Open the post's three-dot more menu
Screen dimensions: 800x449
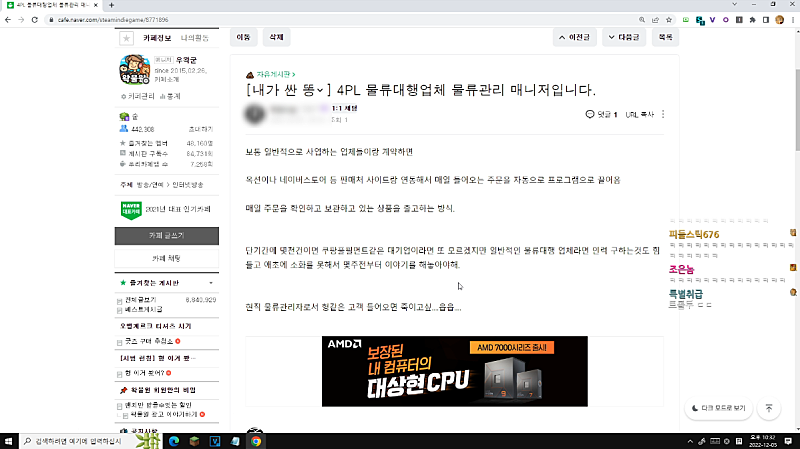pyautogui.click(x=662, y=114)
